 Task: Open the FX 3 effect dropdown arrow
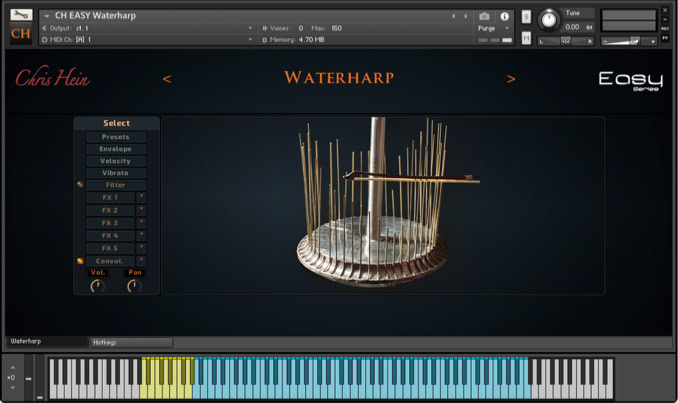(141, 223)
